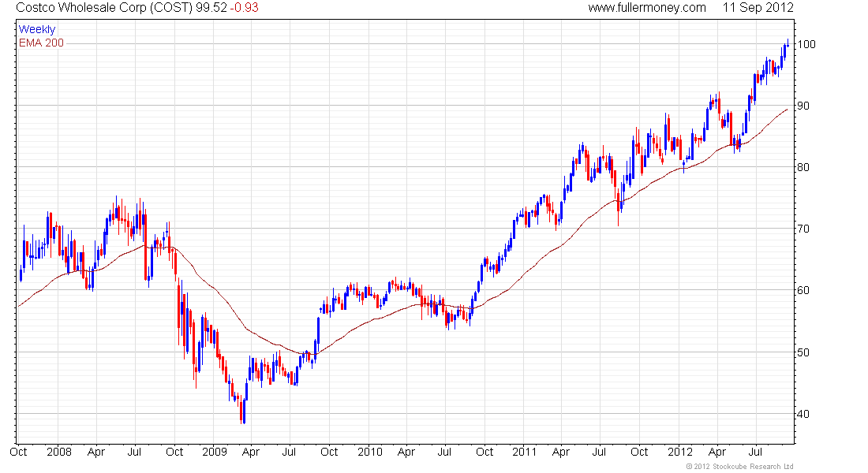Screen dimensions: 868x473
Task: Click the 2008 year label on time axis
Action: click(59, 452)
